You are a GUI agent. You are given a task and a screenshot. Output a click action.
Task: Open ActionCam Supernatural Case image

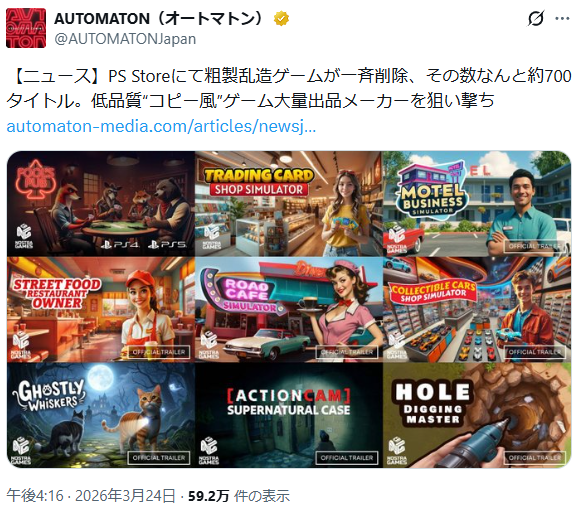pyautogui.click(x=289, y=415)
